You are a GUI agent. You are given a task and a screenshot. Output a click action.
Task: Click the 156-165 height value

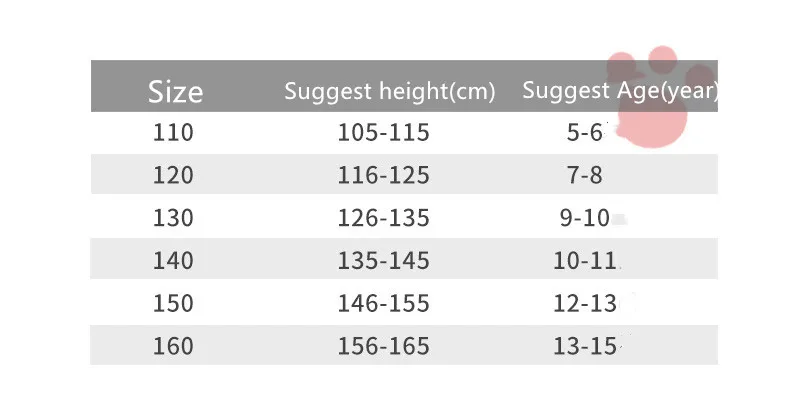[383, 347]
